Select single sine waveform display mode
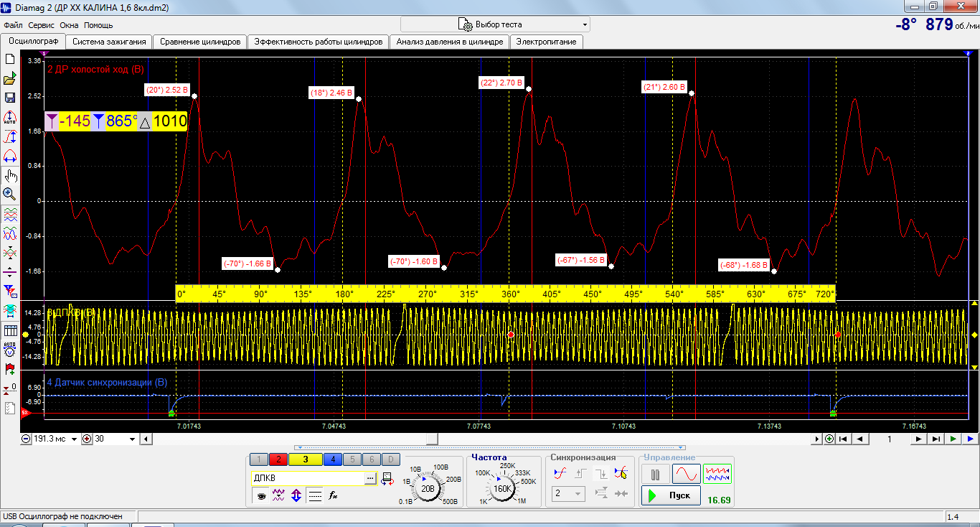This screenshot has height=527, width=980. point(686,474)
